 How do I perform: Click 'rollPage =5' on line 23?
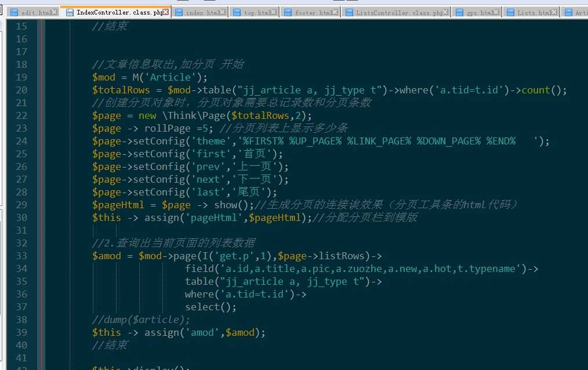(176, 129)
